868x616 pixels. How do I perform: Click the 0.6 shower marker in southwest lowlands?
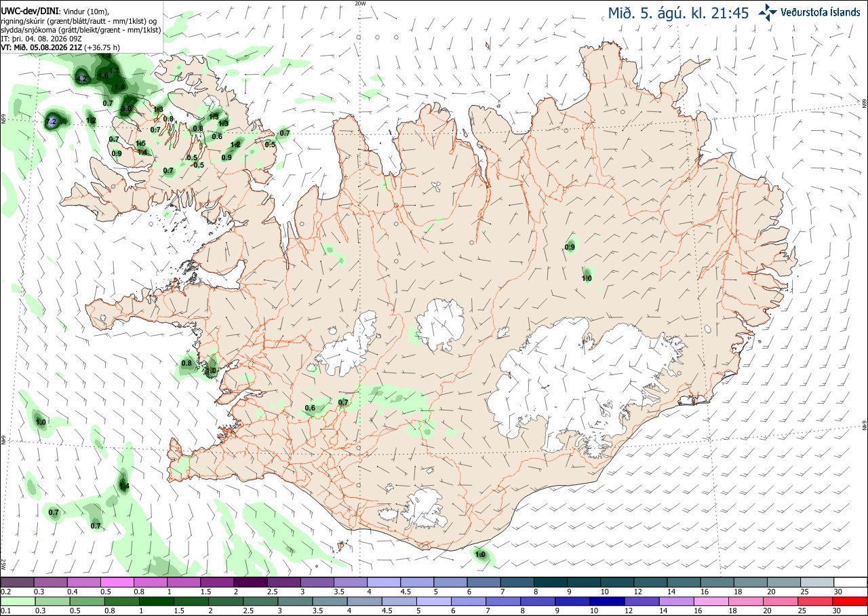tap(310, 408)
